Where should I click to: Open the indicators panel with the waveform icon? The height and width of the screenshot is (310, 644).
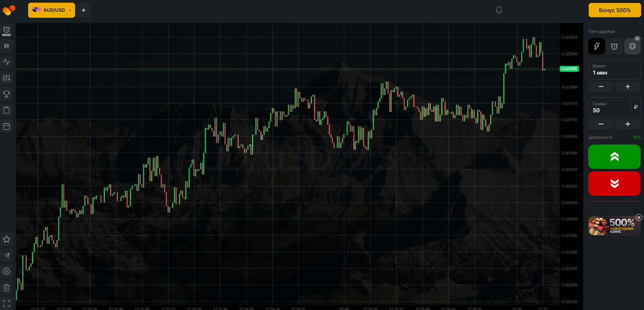(x=6, y=62)
